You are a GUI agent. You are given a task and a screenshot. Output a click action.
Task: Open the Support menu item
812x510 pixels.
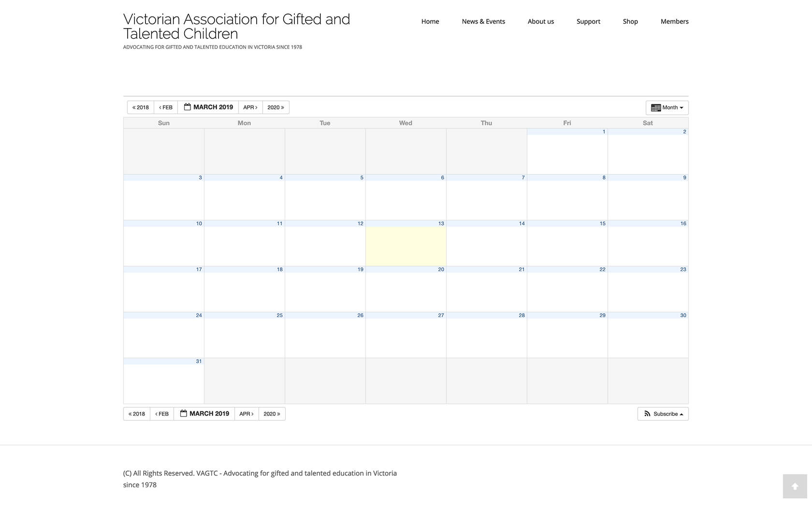tap(588, 21)
